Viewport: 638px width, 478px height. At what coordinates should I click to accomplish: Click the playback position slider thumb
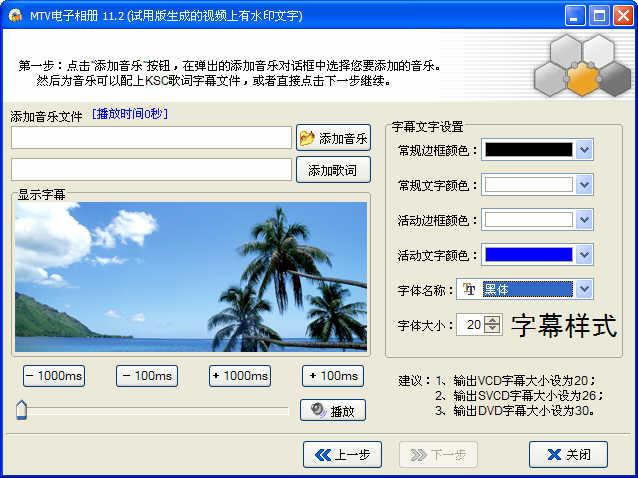point(22,410)
